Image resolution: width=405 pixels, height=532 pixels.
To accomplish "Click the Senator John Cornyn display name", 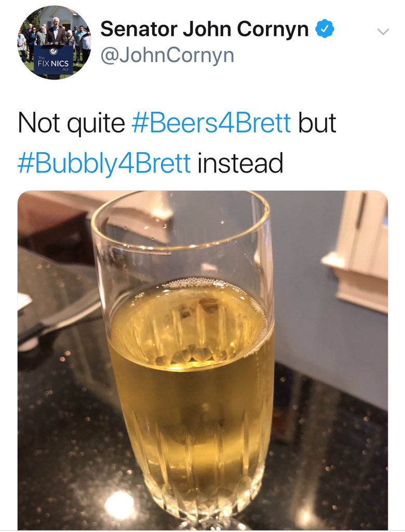I will click(205, 29).
